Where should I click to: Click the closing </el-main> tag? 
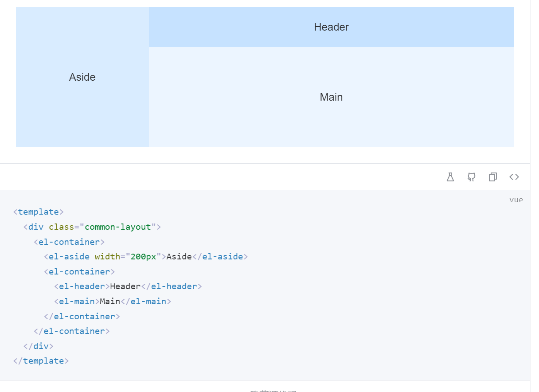click(146, 302)
